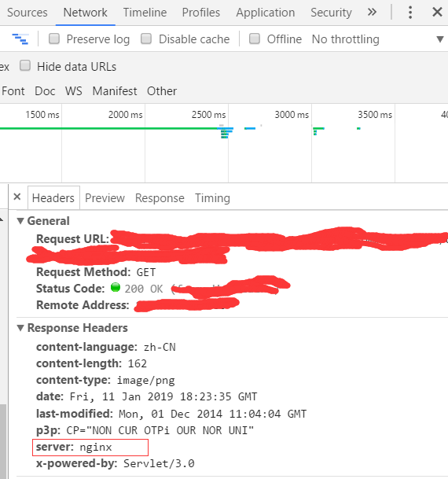Filter requests by Font type
Viewport: 448px width, 479px height.
[13, 91]
